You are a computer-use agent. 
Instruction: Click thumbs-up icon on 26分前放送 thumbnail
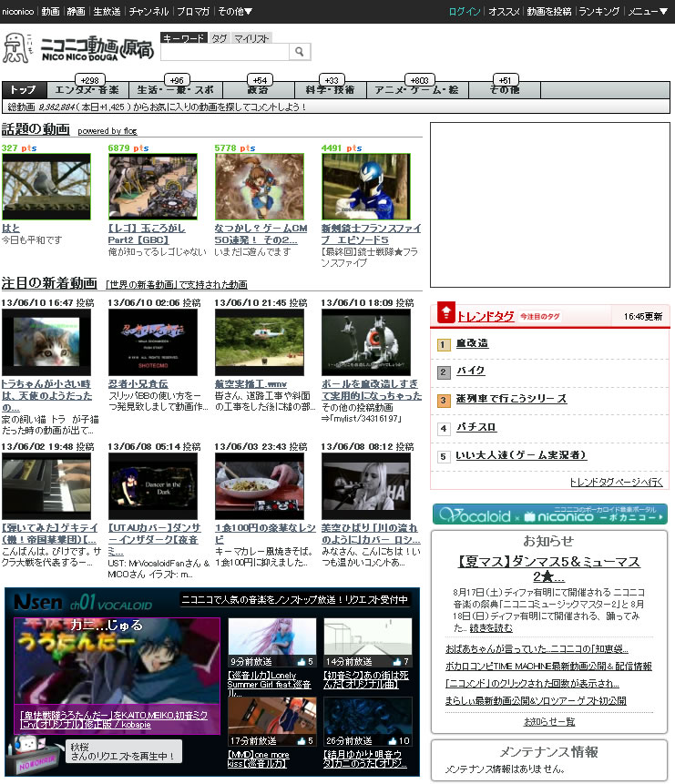click(x=393, y=740)
